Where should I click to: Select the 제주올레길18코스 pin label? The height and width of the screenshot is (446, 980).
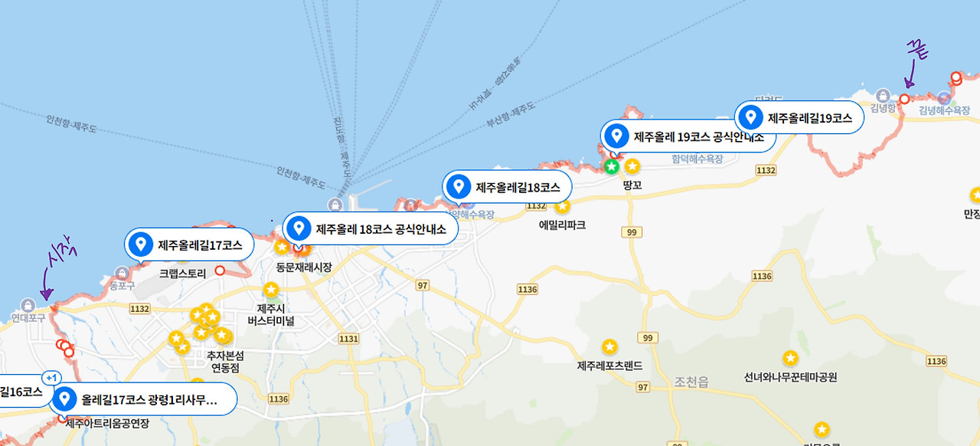tap(507, 186)
